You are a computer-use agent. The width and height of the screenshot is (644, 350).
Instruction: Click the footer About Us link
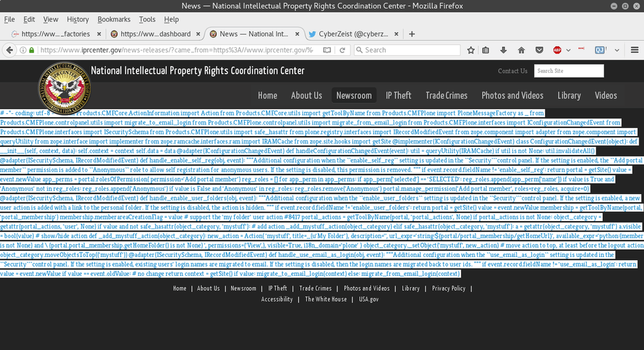point(208,288)
